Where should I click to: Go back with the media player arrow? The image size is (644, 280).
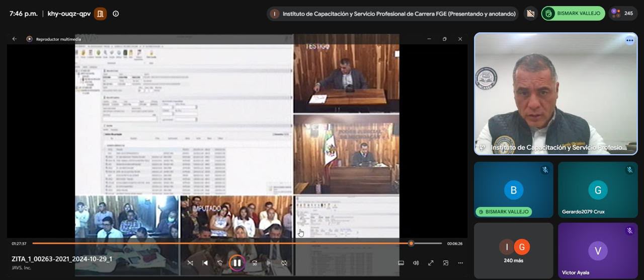(x=15, y=39)
